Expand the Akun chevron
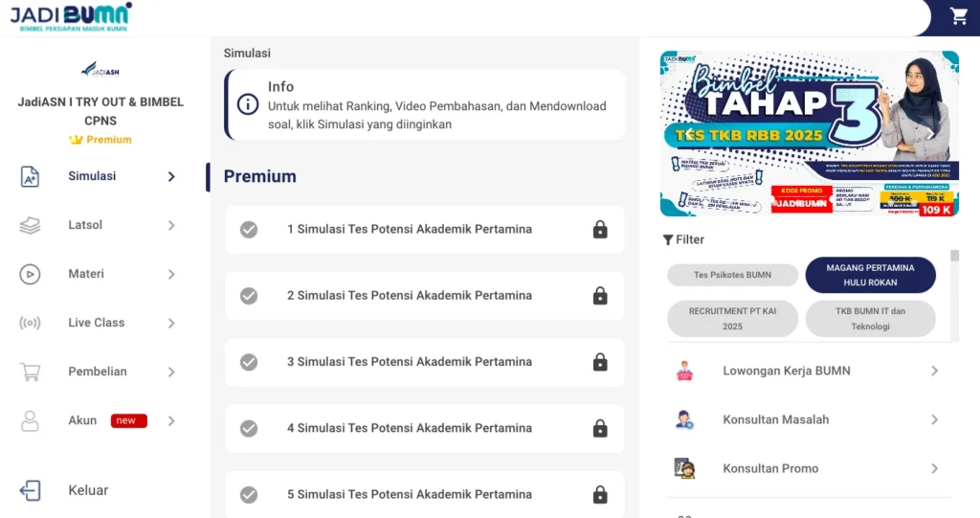 (x=171, y=421)
